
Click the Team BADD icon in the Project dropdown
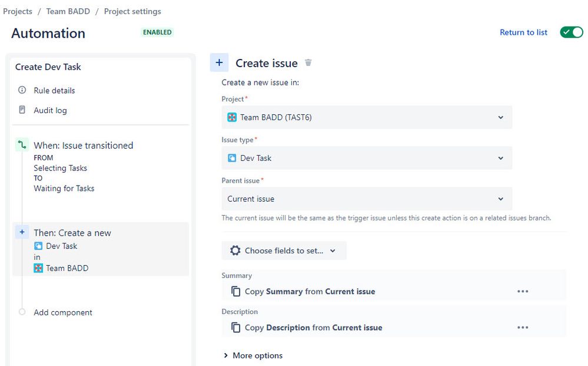[x=232, y=117]
